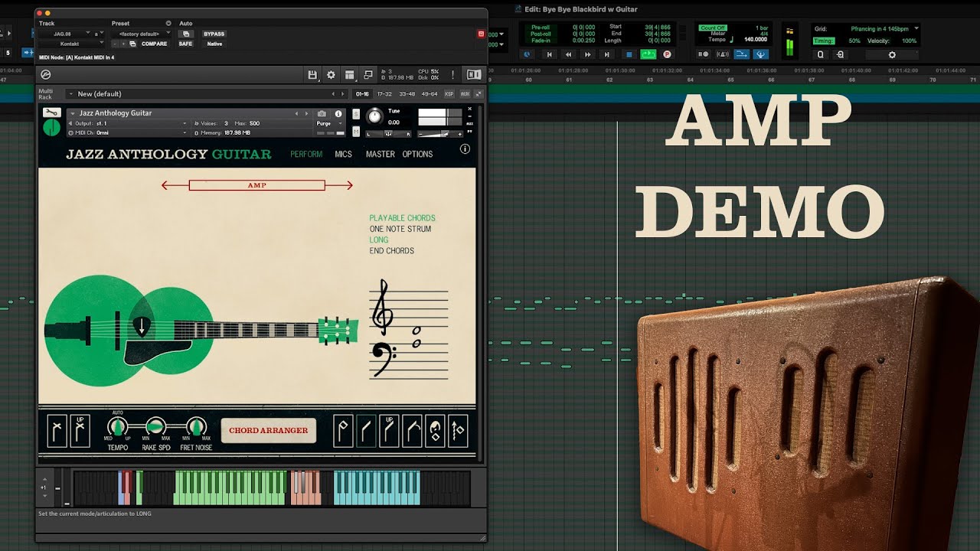Click the COMPARE button
The width and height of the screenshot is (980, 551).
(x=154, y=44)
